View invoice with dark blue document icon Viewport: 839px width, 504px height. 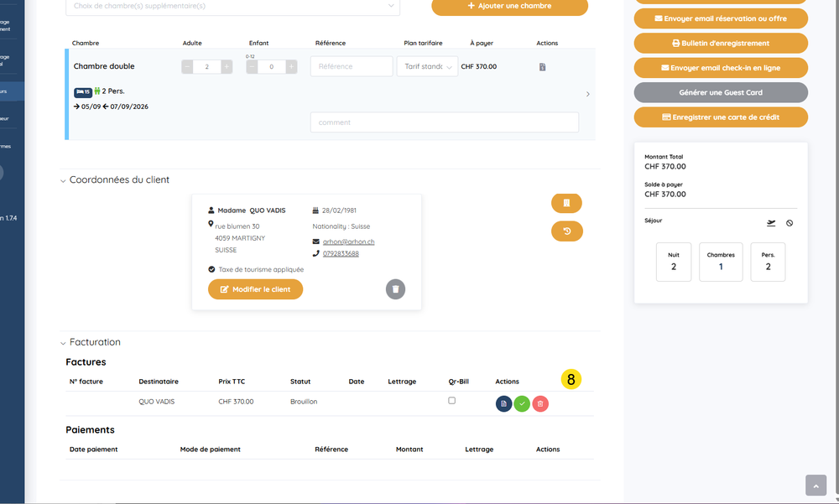503,404
